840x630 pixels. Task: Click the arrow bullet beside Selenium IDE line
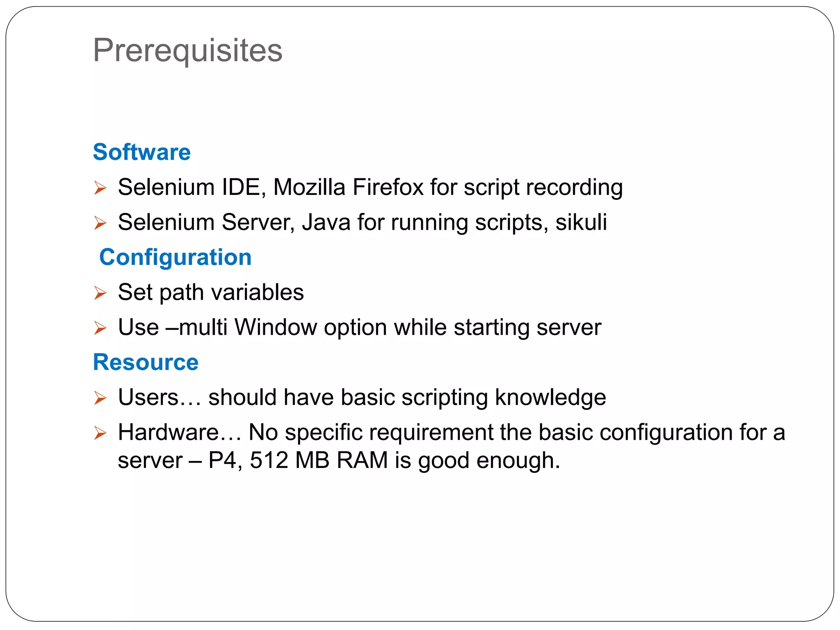point(100,188)
